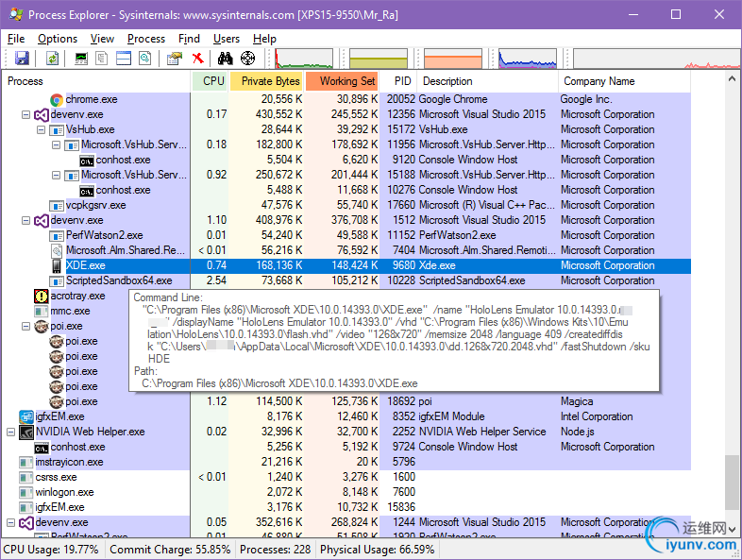This screenshot has width=742, height=560.
Task: Collapse the VsHub.exe subtree
Action: click(42, 129)
